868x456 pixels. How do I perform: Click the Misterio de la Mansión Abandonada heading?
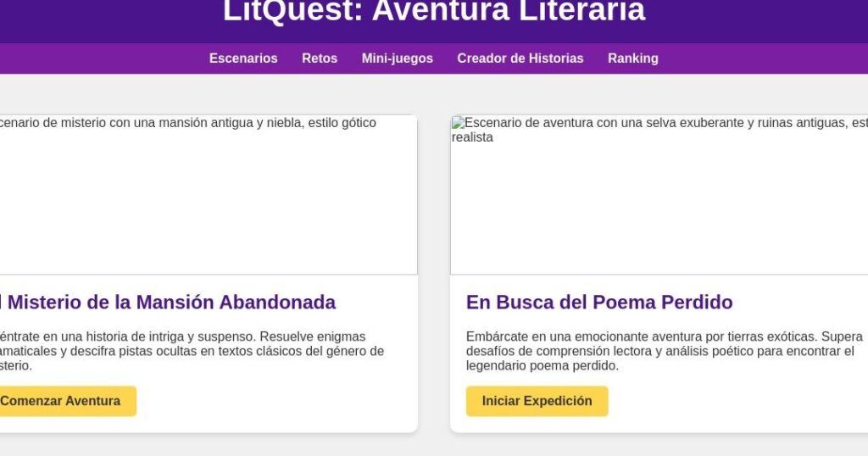point(168,302)
